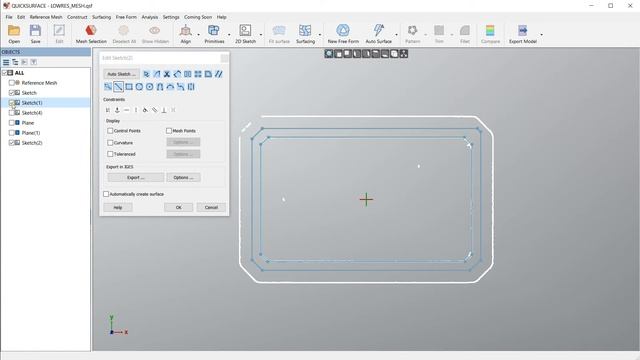640x360 pixels.
Task: Activate the Mesh Selection tool
Action: click(91, 33)
